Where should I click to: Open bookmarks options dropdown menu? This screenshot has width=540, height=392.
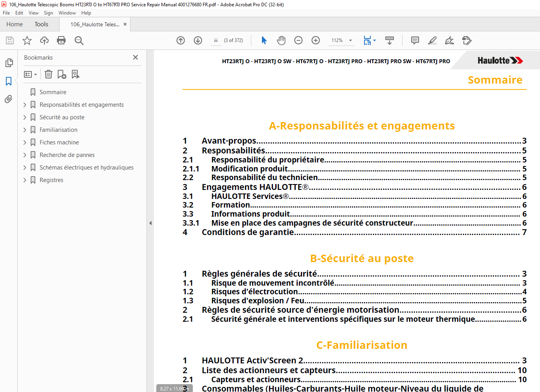30,74
